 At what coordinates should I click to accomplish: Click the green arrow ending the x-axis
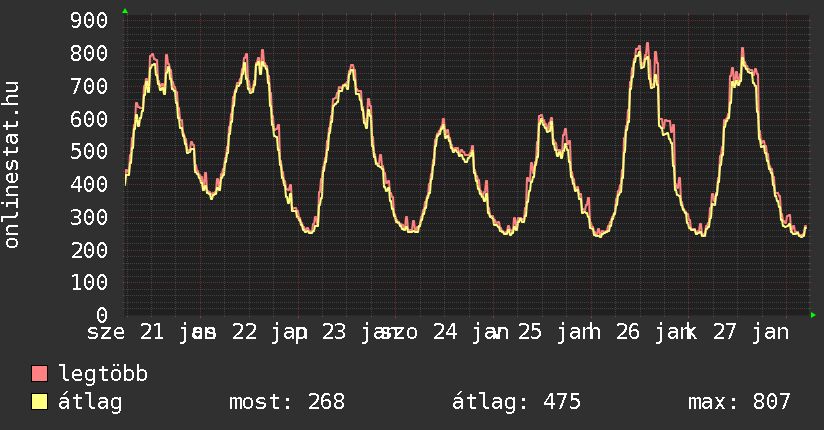(814, 315)
